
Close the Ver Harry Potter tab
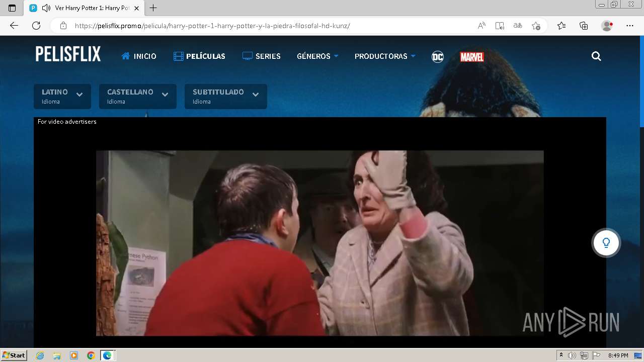pyautogui.click(x=136, y=8)
